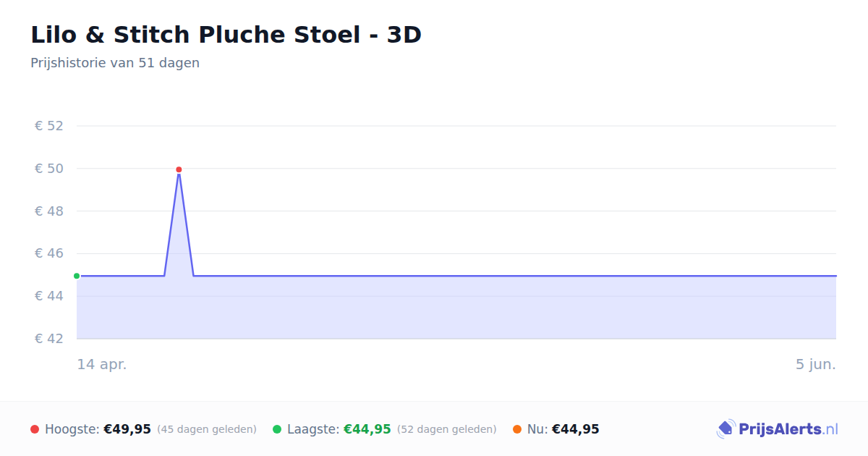Click the € 52 y-axis label
Screen dimensions: 868x456
click(49, 126)
